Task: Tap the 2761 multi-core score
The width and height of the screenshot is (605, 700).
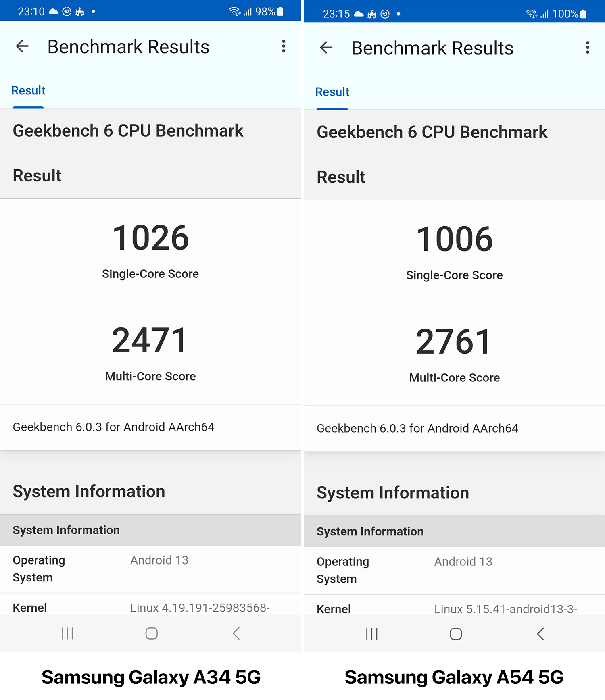Action: (x=454, y=342)
